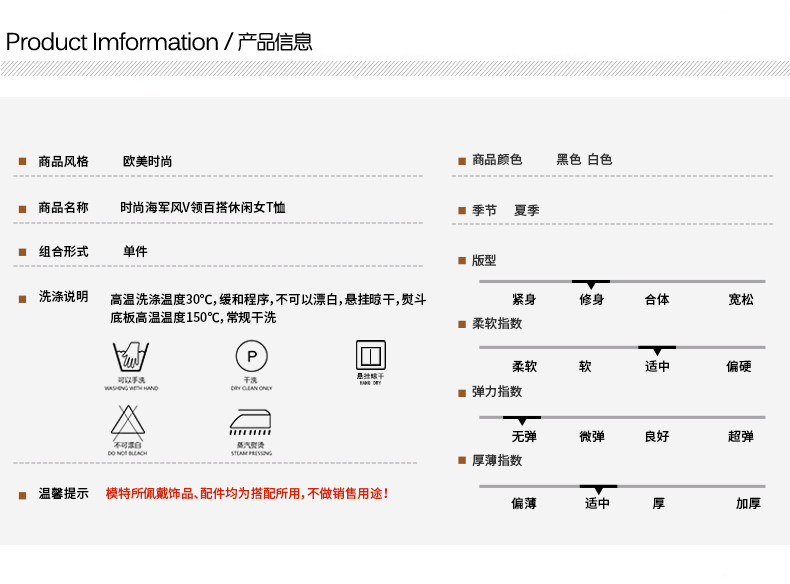Image resolution: width=790 pixels, height=584 pixels.
Task: Click the 柔软指数 slider marker at 适中
Action: (657, 350)
